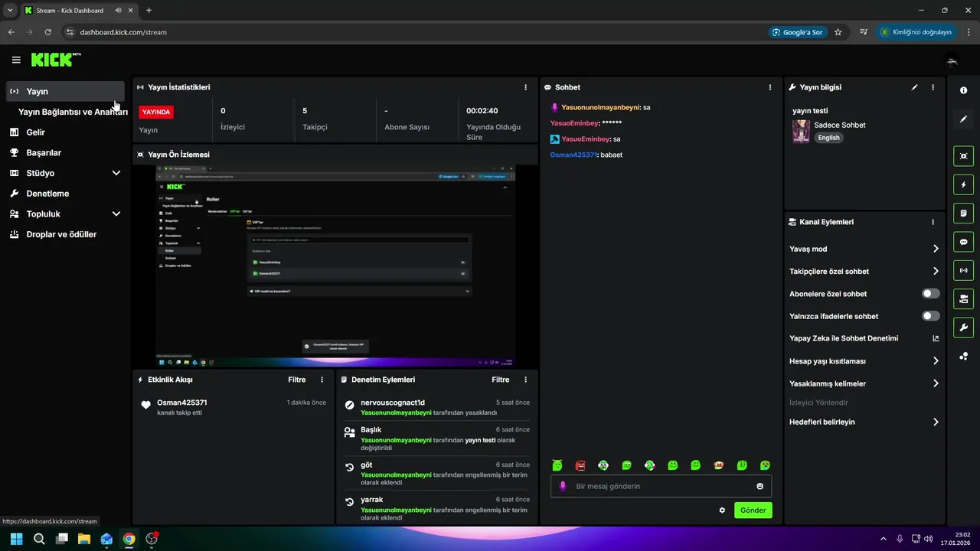Screen dimensions: 980x551
Task: Toggle the chat bubble widget icon
Action: 963,242
